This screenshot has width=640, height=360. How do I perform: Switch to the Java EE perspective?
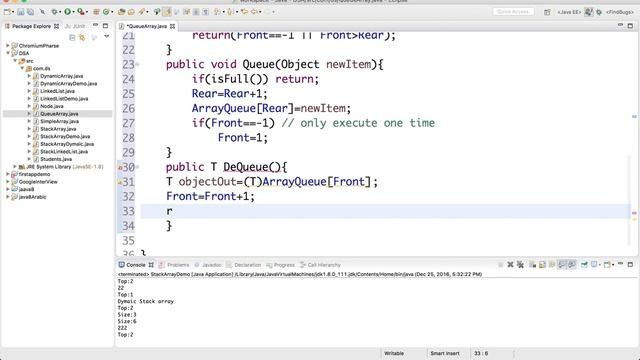(x=569, y=12)
